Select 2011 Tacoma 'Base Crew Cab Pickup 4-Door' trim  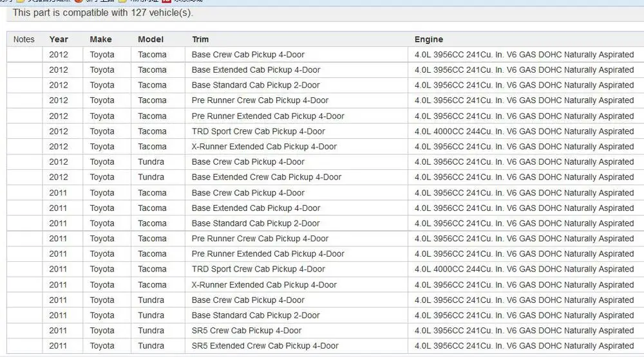pyautogui.click(x=248, y=193)
